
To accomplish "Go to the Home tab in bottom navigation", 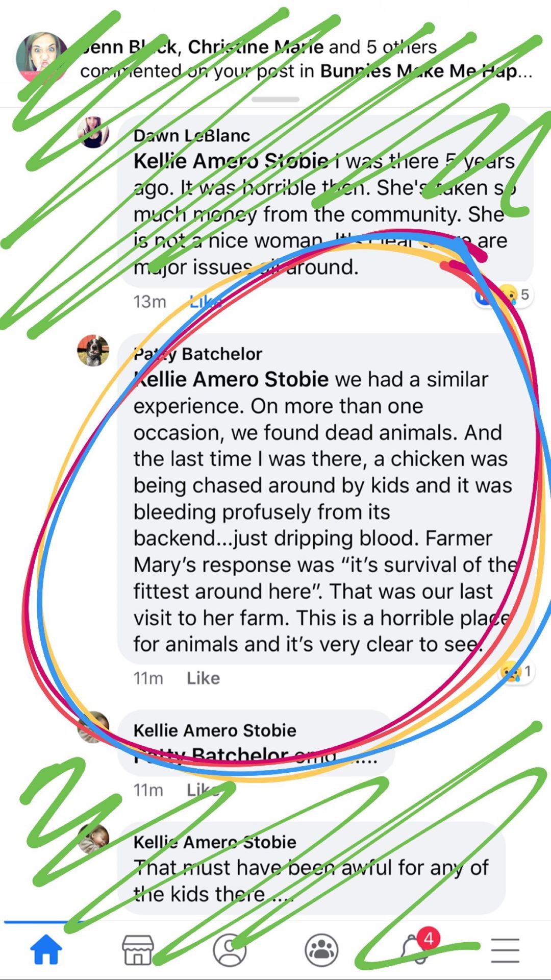I will click(x=46, y=950).
